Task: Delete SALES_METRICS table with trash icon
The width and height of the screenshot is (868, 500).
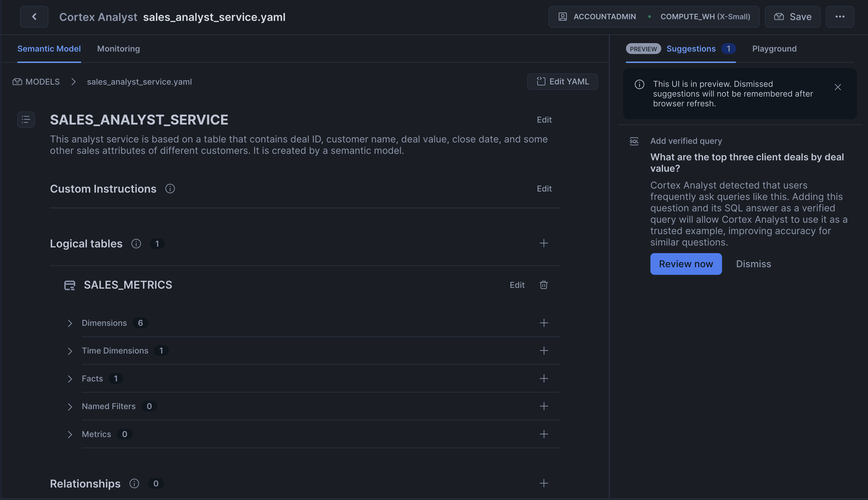Action: [x=543, y=285]
